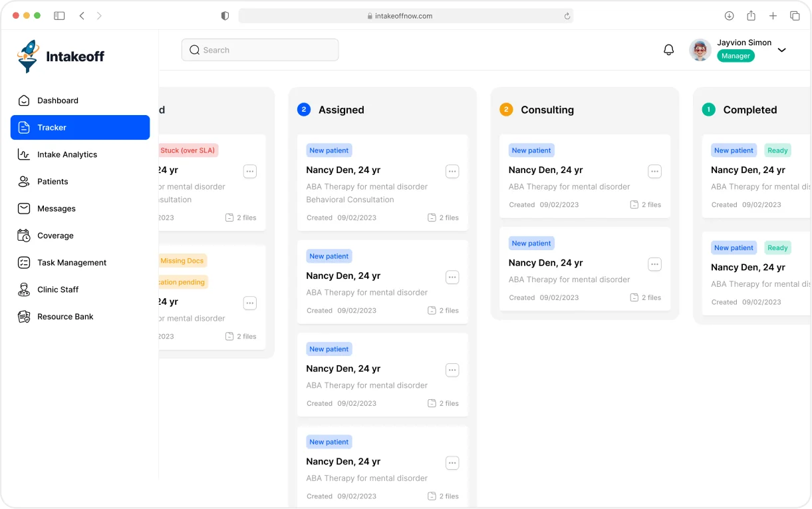Click files icon on first Assigned card

pyautogui.click(x=432, y=218)
